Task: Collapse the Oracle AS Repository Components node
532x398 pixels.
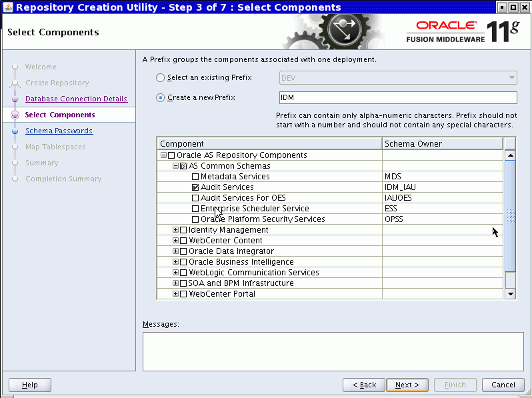Action: 163,155
